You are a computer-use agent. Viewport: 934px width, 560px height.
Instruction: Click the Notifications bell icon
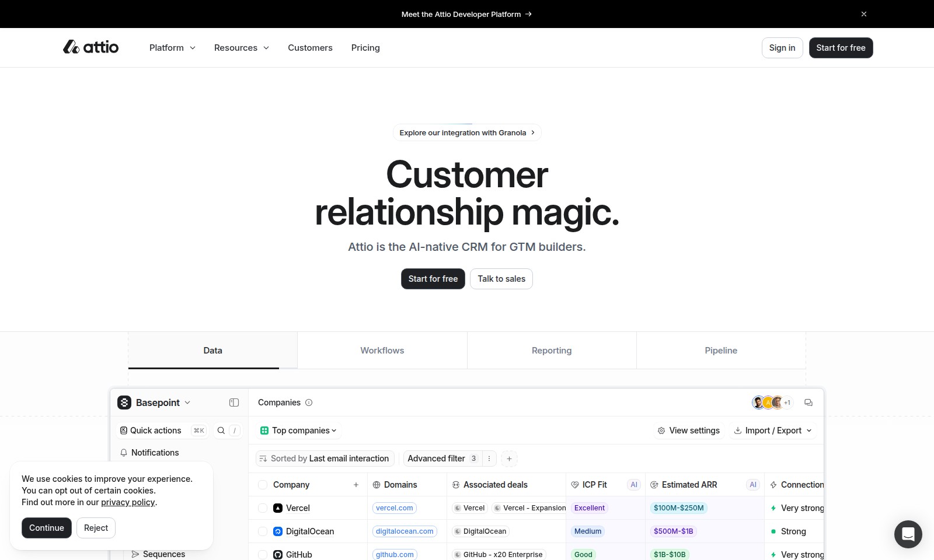[x=124, y=453]
